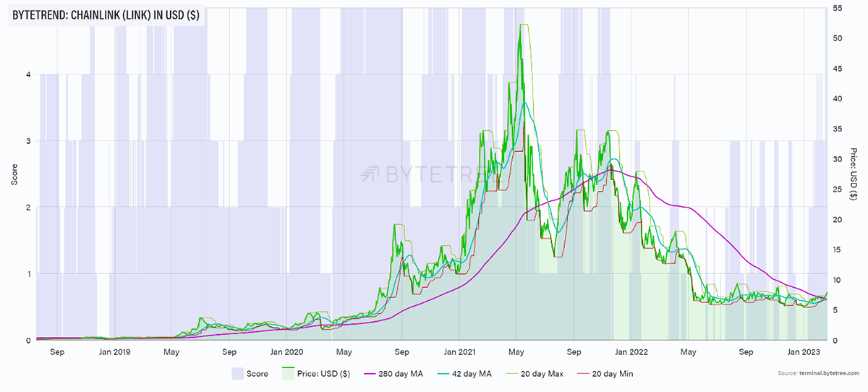Click the Jan 2019 date label

114,352
